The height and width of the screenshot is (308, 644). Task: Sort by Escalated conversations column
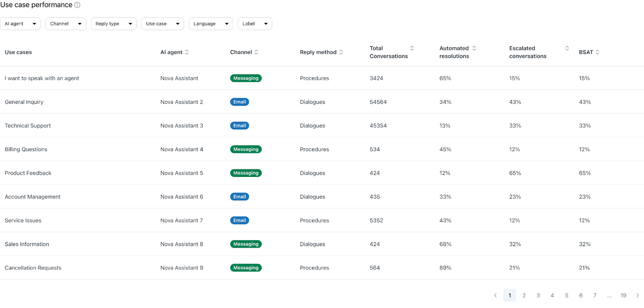(567, 48)
